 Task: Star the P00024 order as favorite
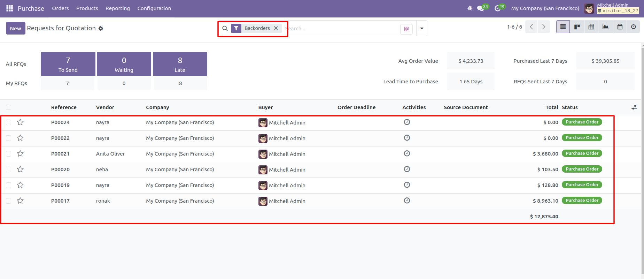pyautogui.click(x=20, y=122)
